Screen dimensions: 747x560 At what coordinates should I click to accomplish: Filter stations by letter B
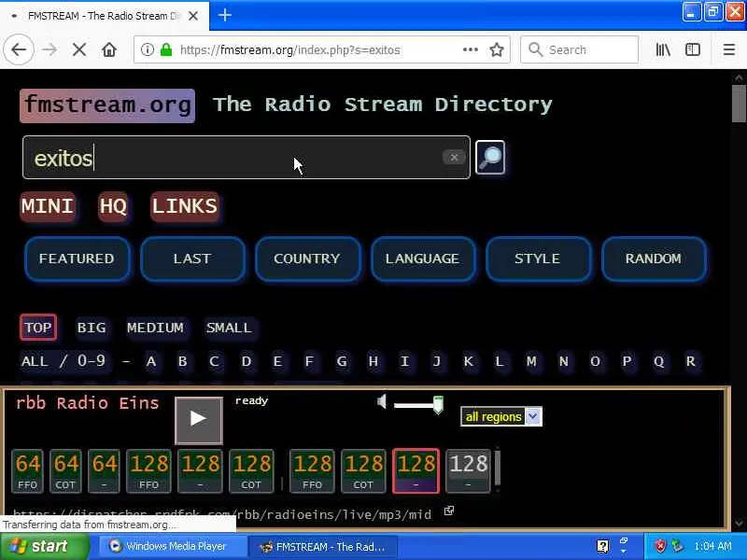pos(182,361)
